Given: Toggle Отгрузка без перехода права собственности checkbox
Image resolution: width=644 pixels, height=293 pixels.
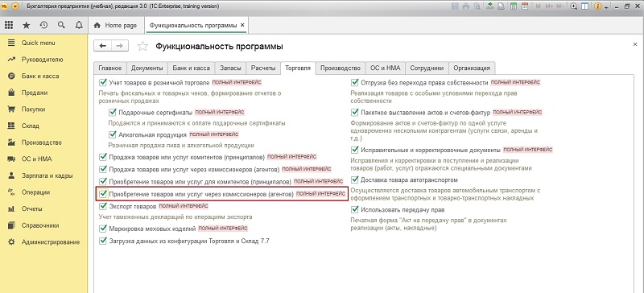Looking at the screenshot, I should pyautogui.click(x=355, y=82).
